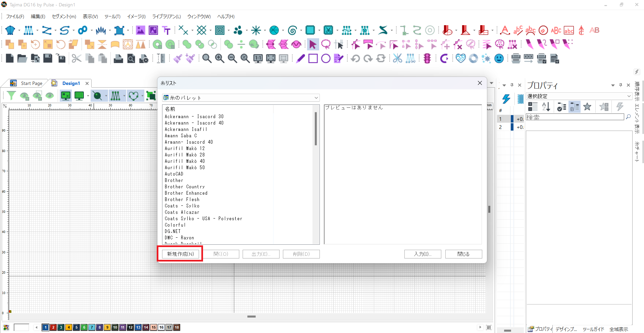
Task: Create a new blank design file
Action: point(10,58)
